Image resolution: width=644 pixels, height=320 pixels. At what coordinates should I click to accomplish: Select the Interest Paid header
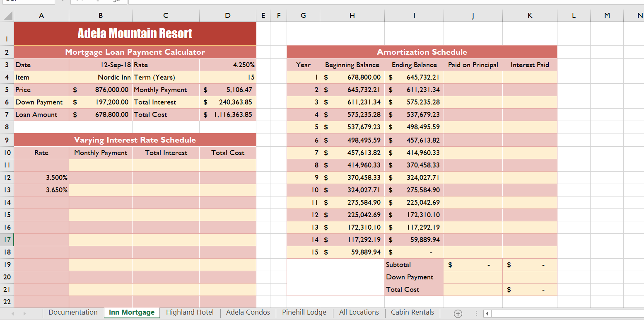[x=530, y=65]
